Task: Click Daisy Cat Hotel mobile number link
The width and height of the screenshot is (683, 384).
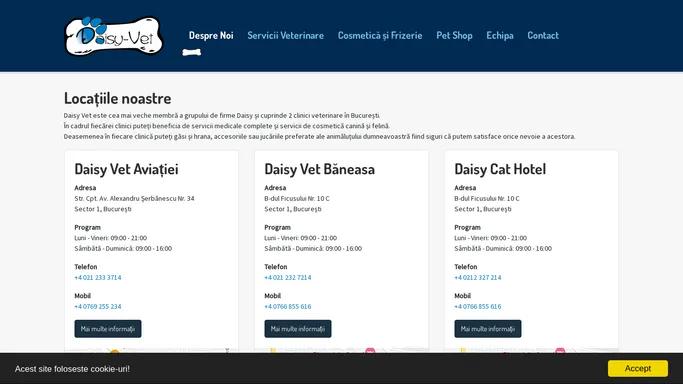Action: 477,307
